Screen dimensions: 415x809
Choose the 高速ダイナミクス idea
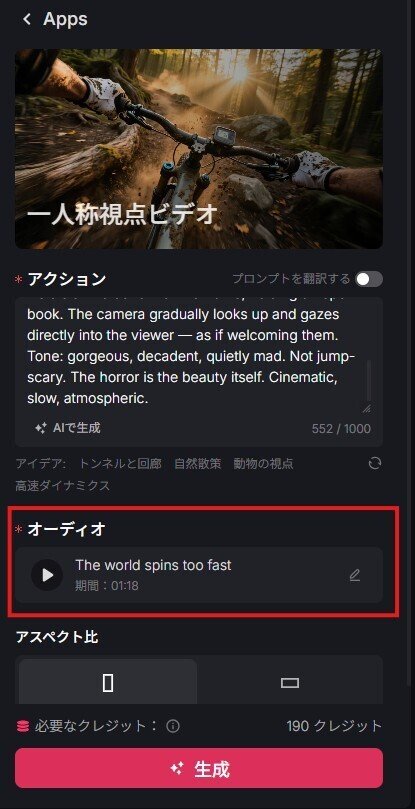coord(62,486)
